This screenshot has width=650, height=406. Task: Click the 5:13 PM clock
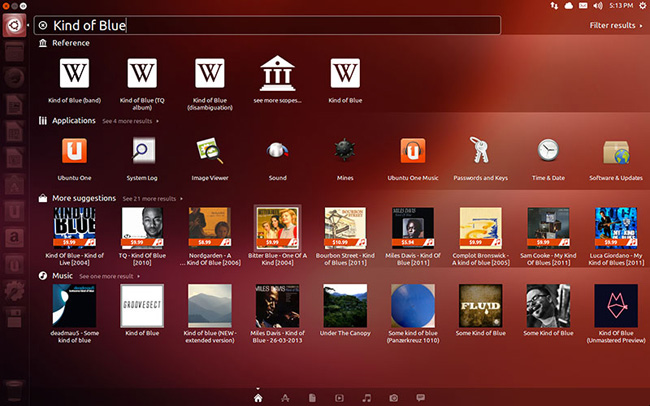[621, 5]
